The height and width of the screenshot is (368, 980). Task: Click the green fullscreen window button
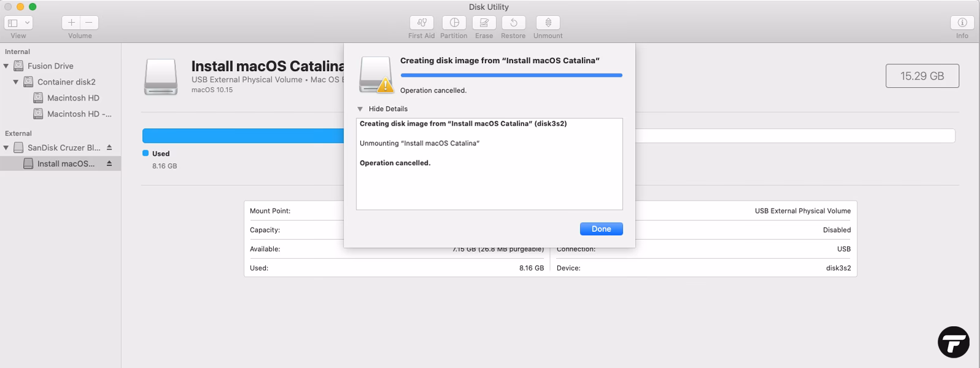[x=32, y=7]
